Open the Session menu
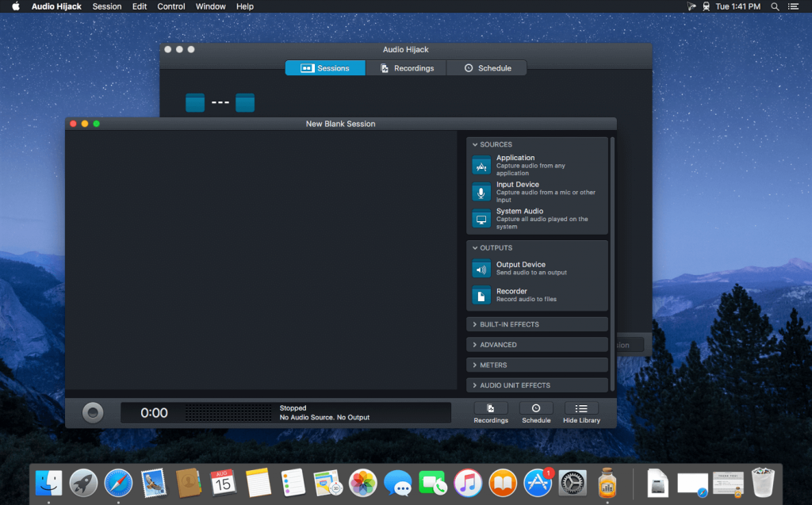 pyautogui.click(x=107, y=6)
